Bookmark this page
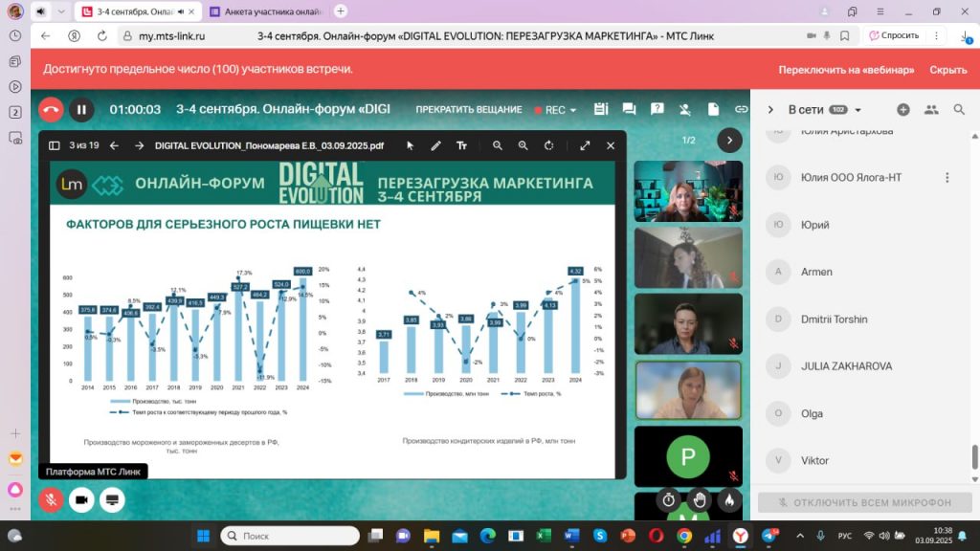Image resolution: width=980 pixels, height=551 pixels. point(845,35)
